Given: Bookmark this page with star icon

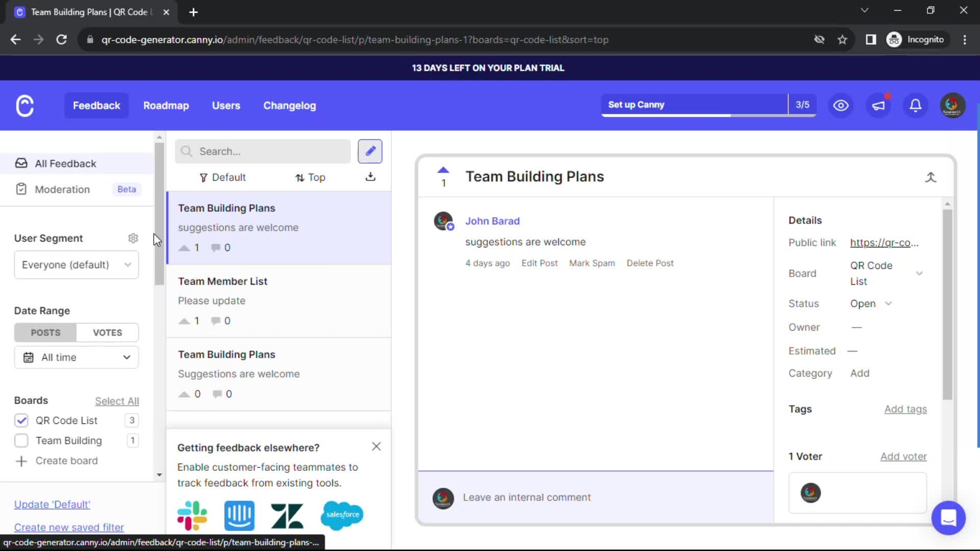Looking at the screenshot, I should coord(842,39).
